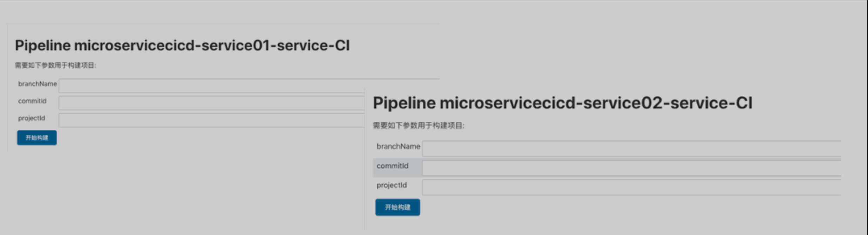
Task: Start the build for service01 pipeline
Action: pos(37,138)
